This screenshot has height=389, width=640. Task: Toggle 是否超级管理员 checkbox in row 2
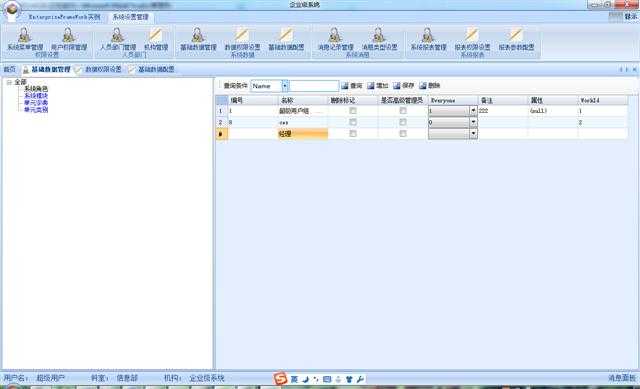pyautogui.click(x=403, y=122)
